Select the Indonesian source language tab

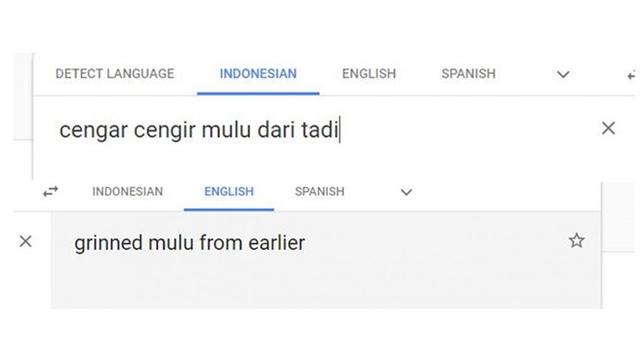(258, 74)
